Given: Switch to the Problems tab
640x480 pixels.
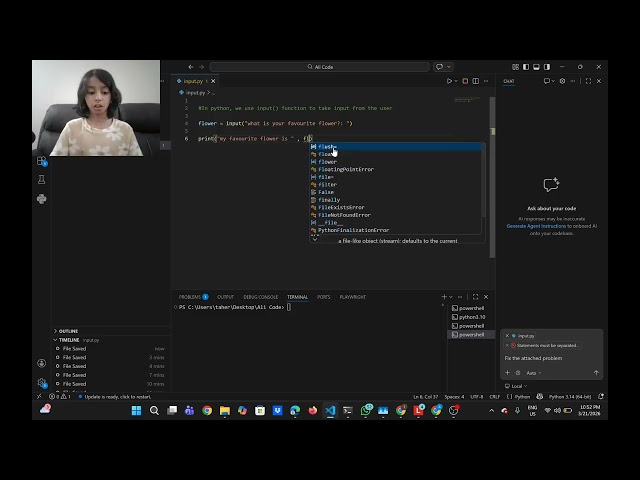Looking at the screenshot, I should click(x=193, y=297).
